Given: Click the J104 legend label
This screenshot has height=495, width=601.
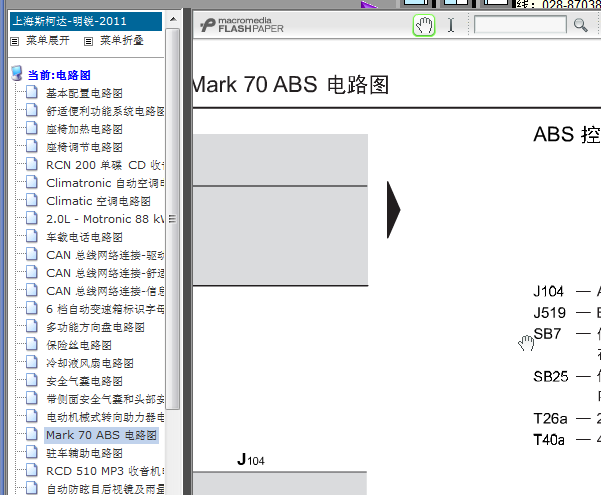Looking at the screenshot, I should (x=548, y=292).
